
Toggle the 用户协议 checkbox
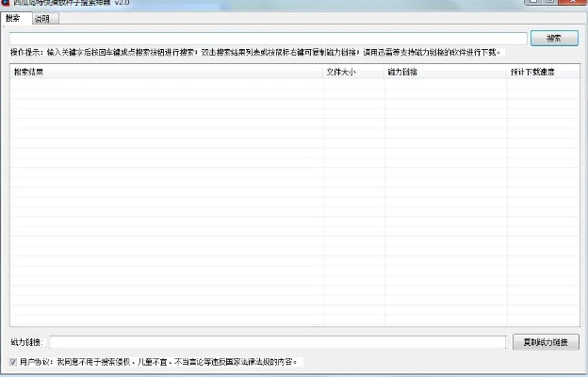(x=12, y=361)
